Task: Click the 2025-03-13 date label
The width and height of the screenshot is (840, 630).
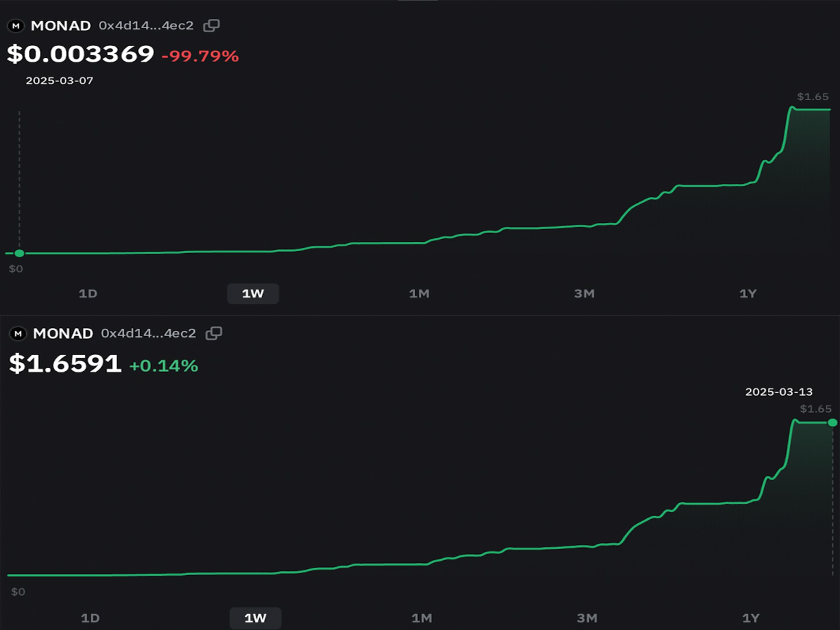Action: click(x=779, y=392)
